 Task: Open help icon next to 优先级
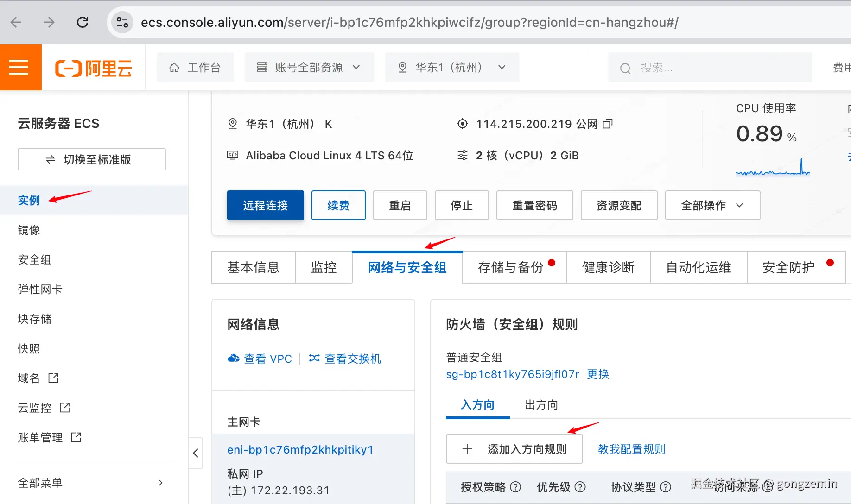pyautogui.click(x=580, y=487)
